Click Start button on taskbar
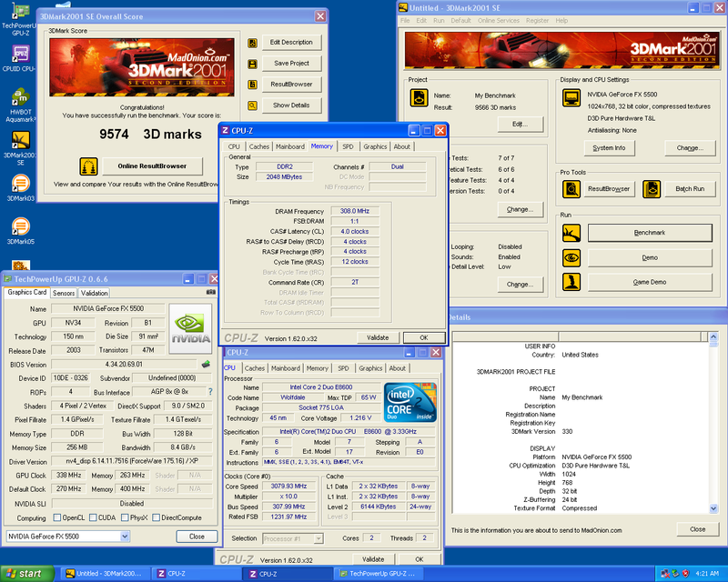 [27, 574]
